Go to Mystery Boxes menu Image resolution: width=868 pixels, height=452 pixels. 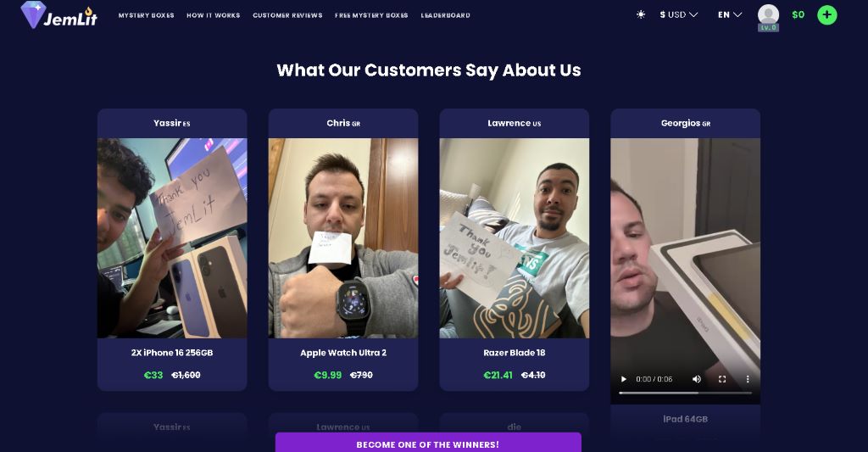click(146, 15)
